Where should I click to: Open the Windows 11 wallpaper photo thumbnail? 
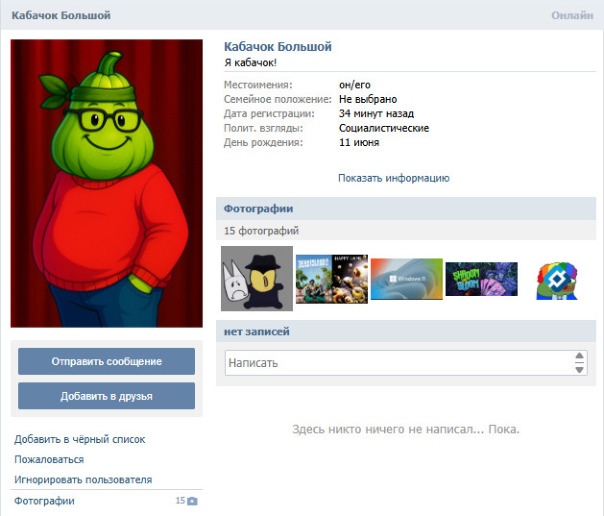pyautogui.click(x=407, y=279)
